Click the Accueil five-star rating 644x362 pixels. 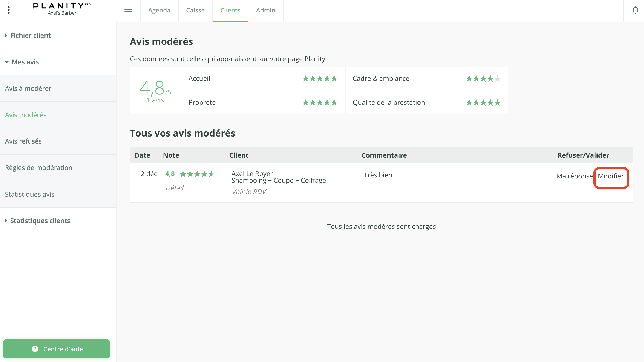coord(320,79)
